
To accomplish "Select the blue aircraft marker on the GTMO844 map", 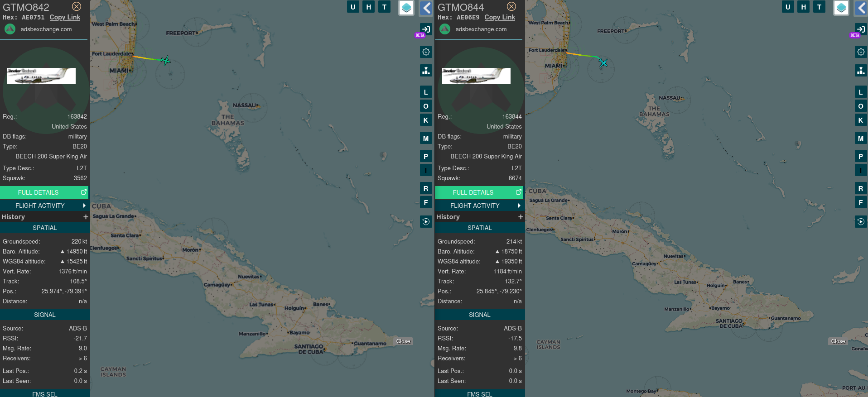I will coord(603,62).
